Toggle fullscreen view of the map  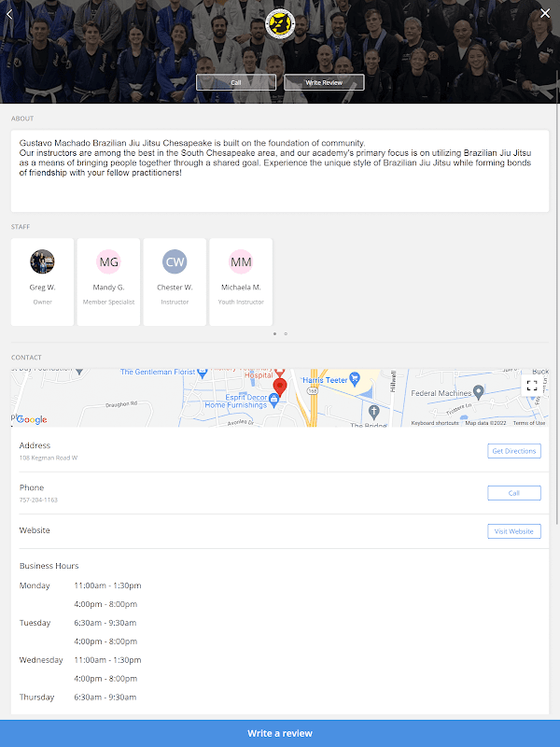pos(532,386)
